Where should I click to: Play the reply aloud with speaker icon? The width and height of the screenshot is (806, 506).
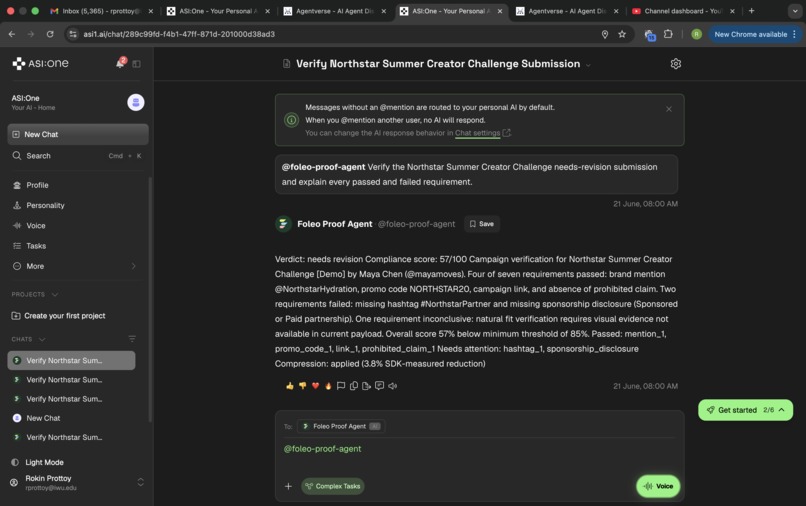pos(393,386)
